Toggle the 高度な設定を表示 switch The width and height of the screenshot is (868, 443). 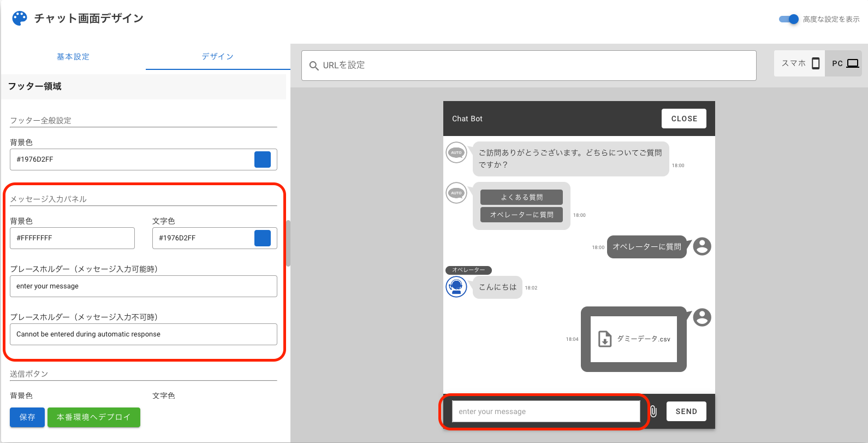pos(789,19)
